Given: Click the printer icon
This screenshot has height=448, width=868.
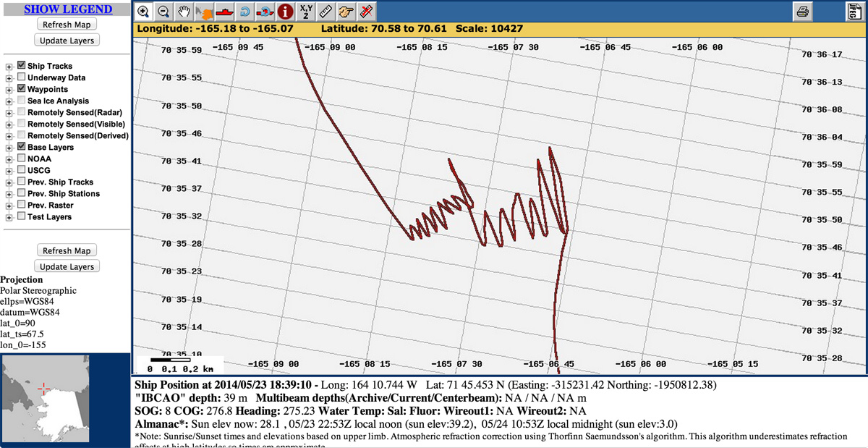Looking at the screenshot, I should [802, 12].
